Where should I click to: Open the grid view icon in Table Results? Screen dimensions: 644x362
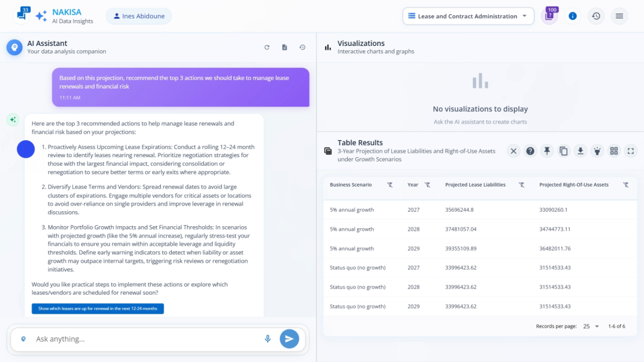pos(614,151)
